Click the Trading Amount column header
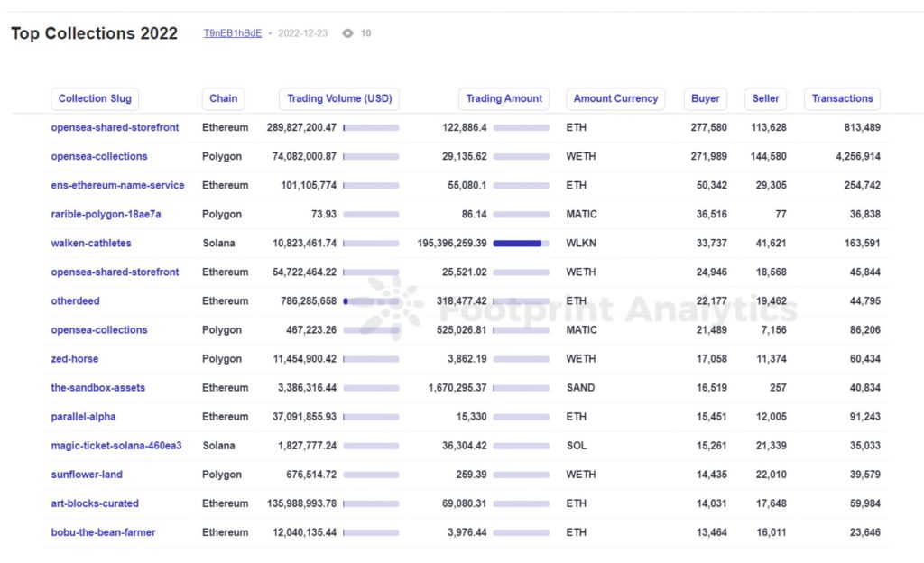Viewport: 924px width, 563px height. pyautogui.click(x=504, y=99)
